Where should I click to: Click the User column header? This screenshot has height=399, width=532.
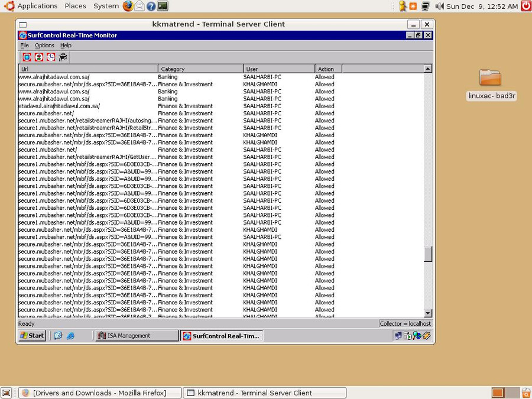[x=279, y=69]
